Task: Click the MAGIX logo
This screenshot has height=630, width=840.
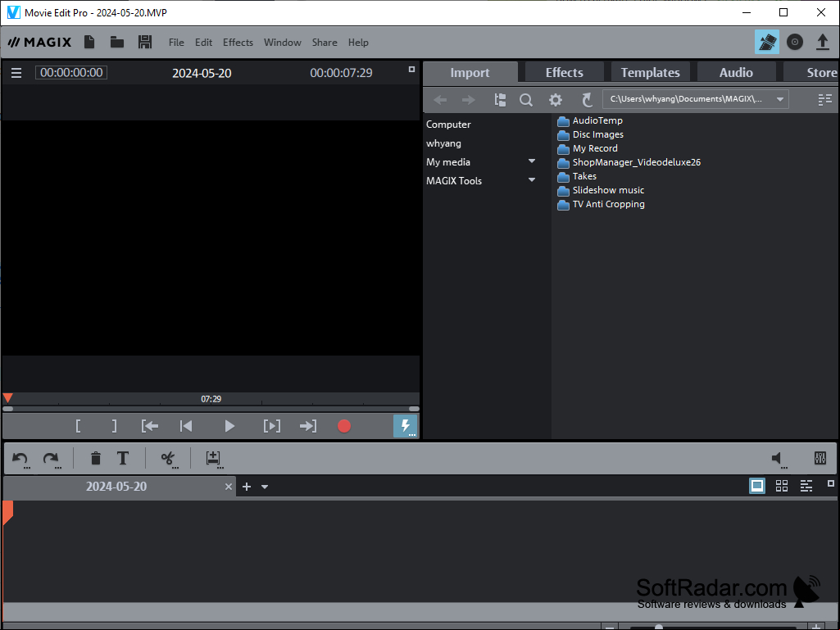Action: pyautogui.click(x=39, y=43)
